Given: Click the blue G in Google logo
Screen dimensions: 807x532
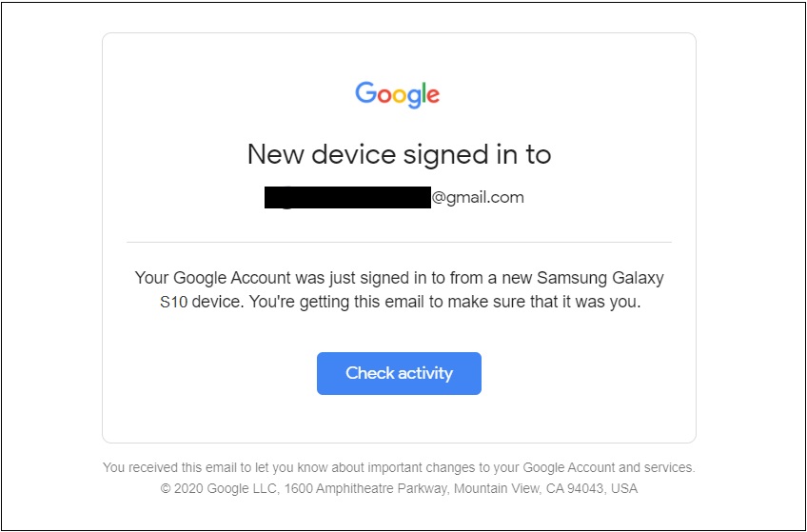Looking at the screenshot, I should (x=366, y=92).
